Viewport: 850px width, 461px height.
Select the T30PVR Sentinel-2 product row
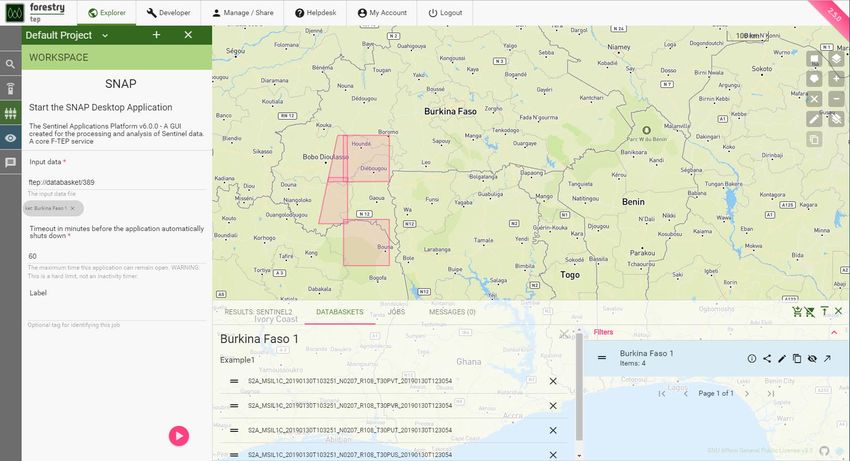tap(395, 406)
